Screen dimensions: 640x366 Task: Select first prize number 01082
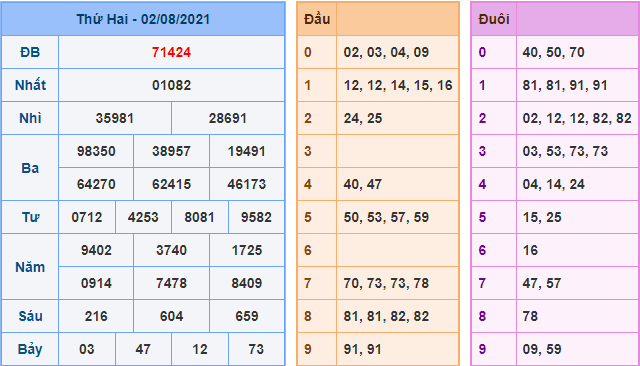(171, 85)
